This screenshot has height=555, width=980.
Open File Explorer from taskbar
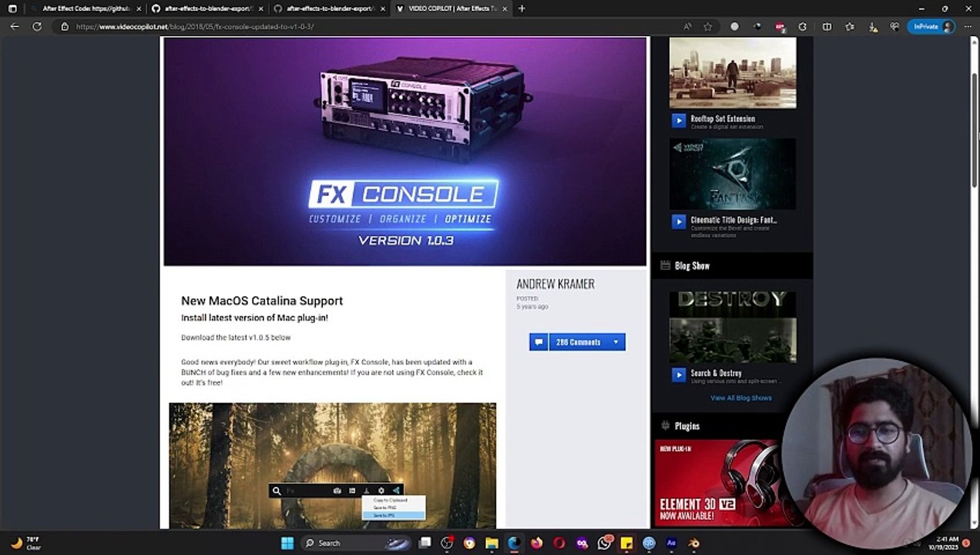tap(492, 543)
